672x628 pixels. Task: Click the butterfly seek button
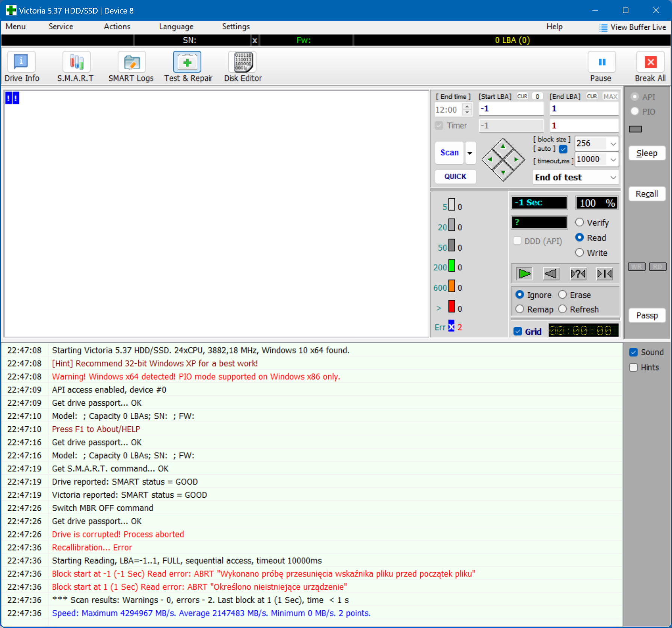(604, 274)
